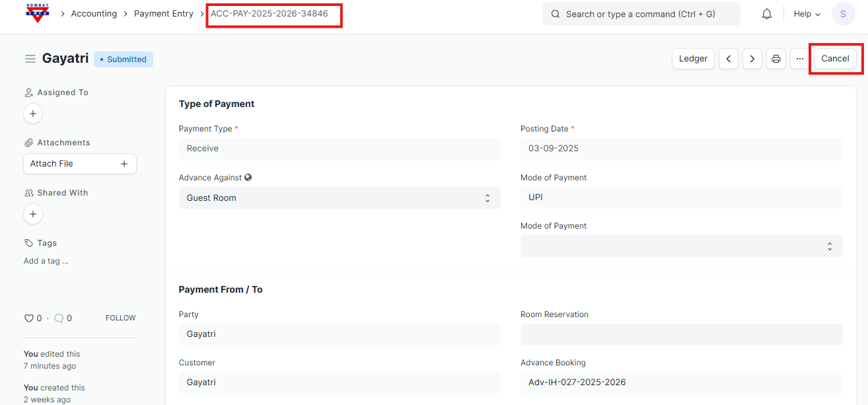
Task: Open the comments bubble icon
Action: [59, 318]
